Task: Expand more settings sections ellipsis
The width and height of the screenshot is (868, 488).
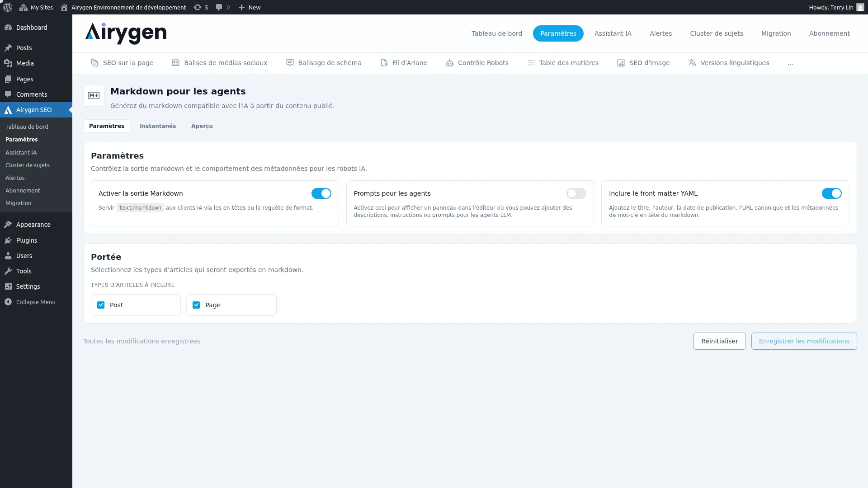Action: tap(790, 63)
